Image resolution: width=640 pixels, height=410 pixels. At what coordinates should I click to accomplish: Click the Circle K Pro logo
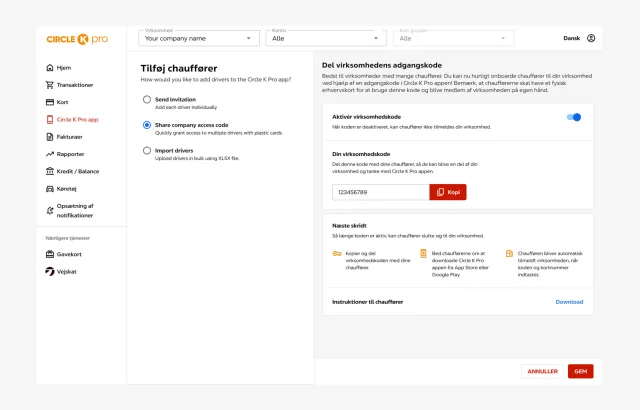77,39
